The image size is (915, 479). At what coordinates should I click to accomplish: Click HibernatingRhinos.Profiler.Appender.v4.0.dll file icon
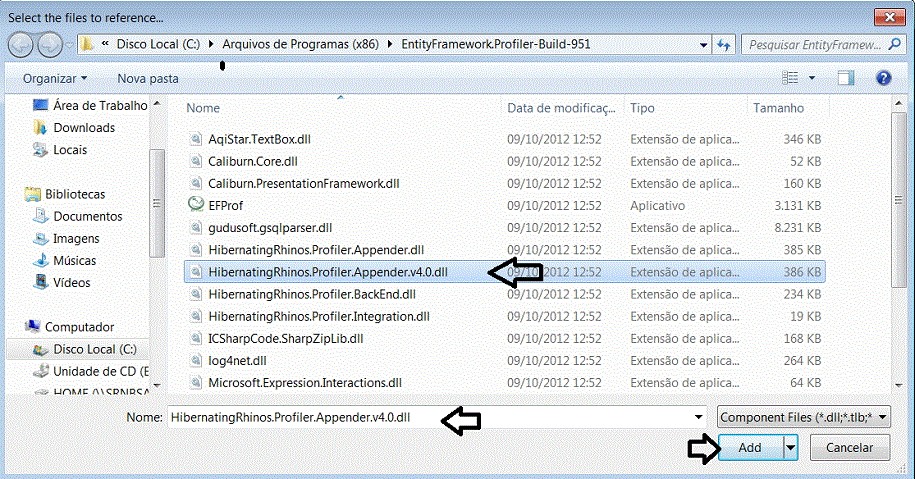(196, 272)
